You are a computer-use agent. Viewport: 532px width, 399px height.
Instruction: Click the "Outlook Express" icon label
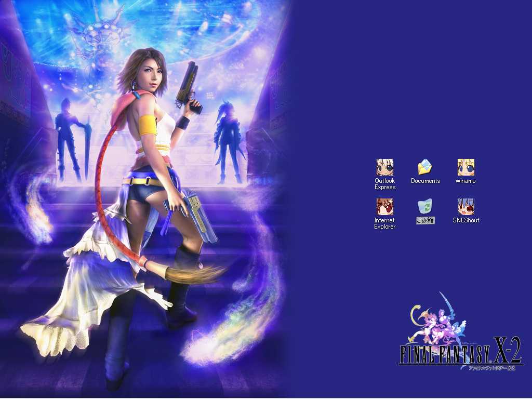click(385, 184)
